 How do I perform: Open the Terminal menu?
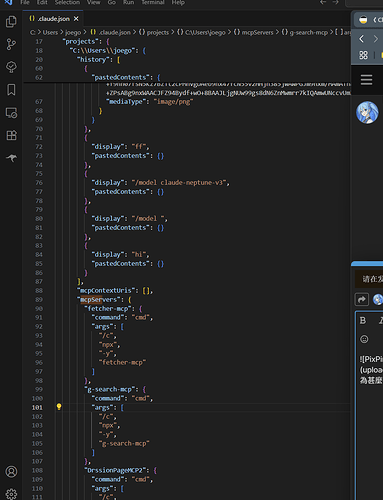pyautogui.click(x=153, y=2)
